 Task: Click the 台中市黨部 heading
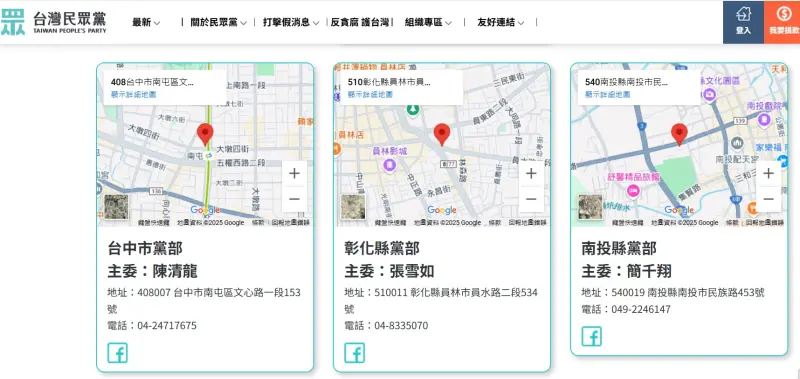pos(145,248)
